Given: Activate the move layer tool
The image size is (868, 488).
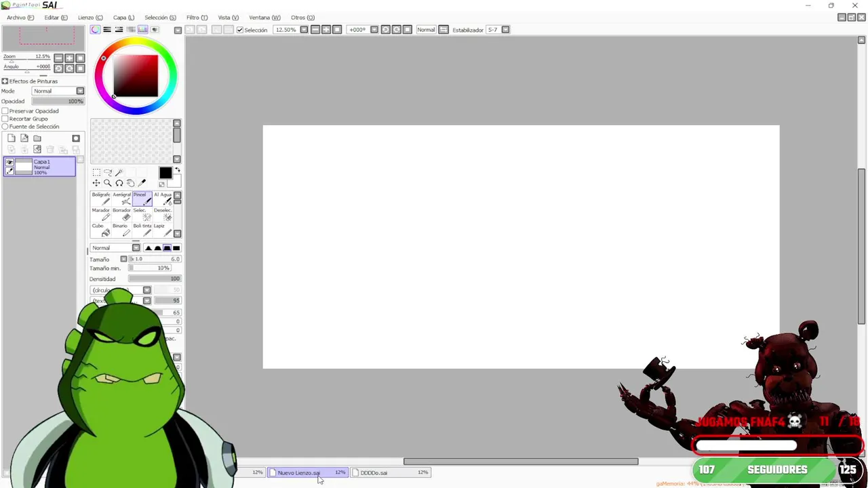Looking at the screenshot, I should [x=96, y=183].
